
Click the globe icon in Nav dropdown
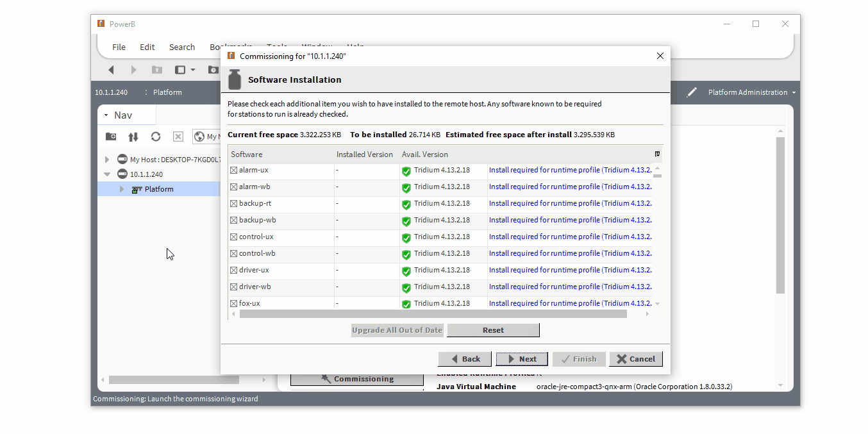[199, 137]
